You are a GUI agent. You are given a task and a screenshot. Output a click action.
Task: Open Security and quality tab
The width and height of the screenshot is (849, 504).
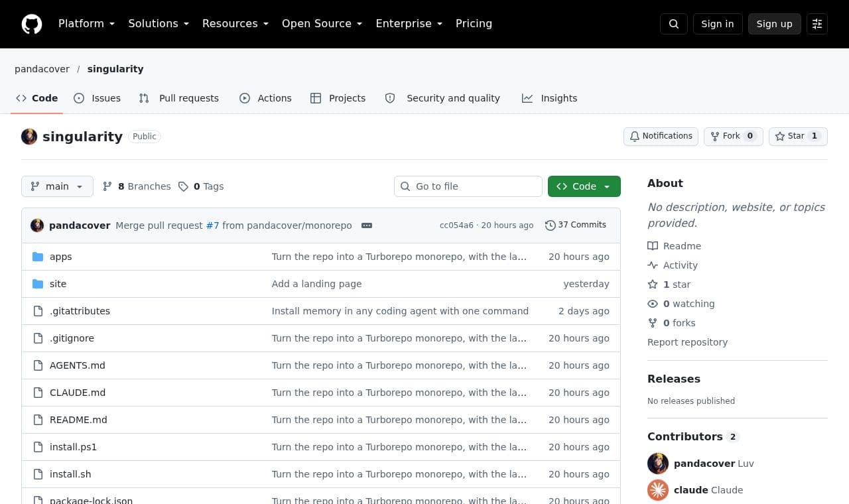click(x=442, y=98)
